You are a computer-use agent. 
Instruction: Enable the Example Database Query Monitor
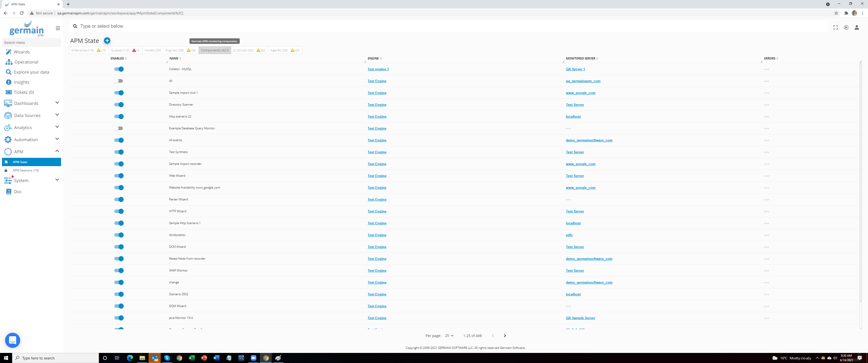tap(118, 128)
